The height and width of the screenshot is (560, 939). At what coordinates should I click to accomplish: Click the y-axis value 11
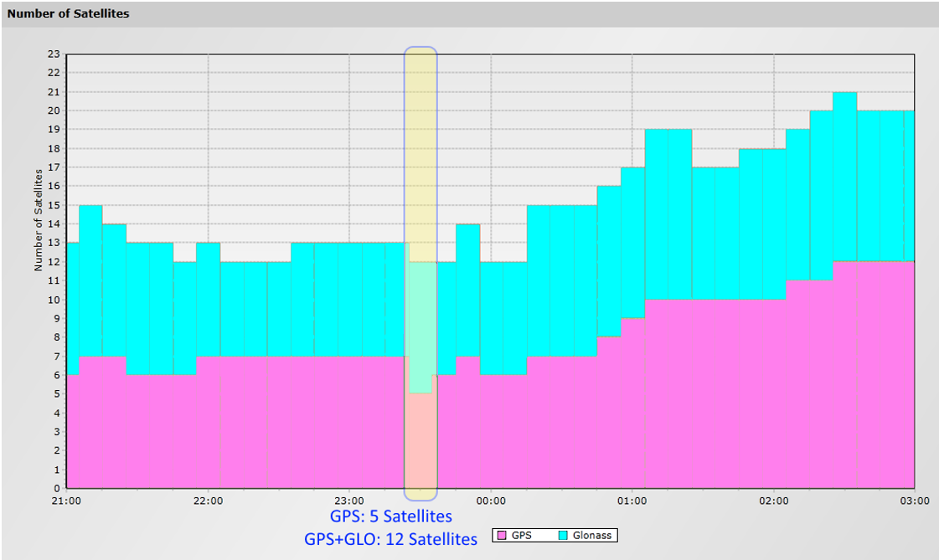pyautogui.click(x=54, y=280)
